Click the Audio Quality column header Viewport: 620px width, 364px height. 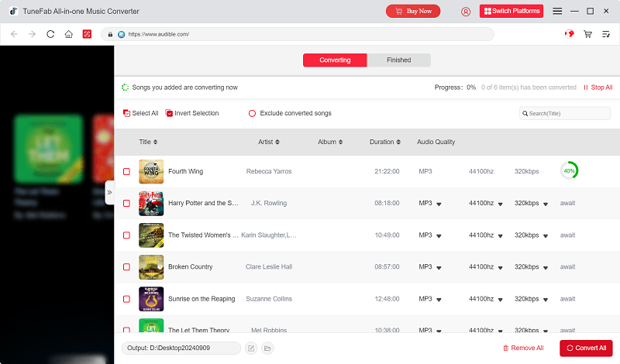(436, 142)
